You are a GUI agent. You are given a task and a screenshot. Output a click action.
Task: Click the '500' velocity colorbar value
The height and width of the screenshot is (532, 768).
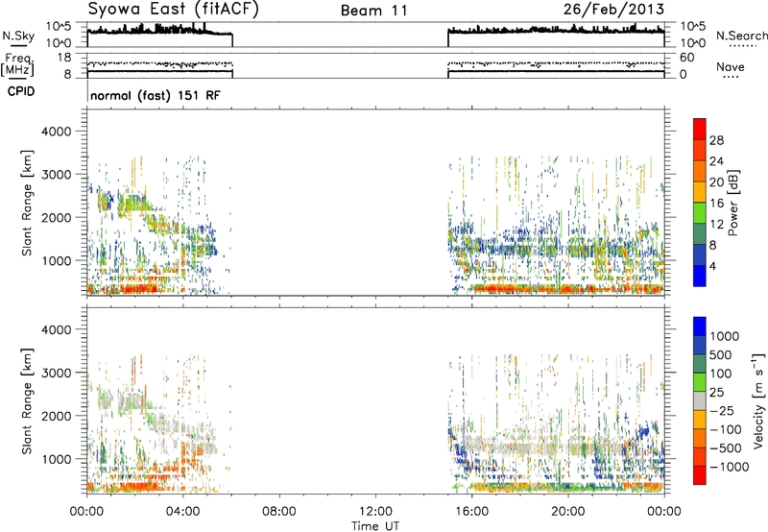pyautogui.click(x=721, y=354)
